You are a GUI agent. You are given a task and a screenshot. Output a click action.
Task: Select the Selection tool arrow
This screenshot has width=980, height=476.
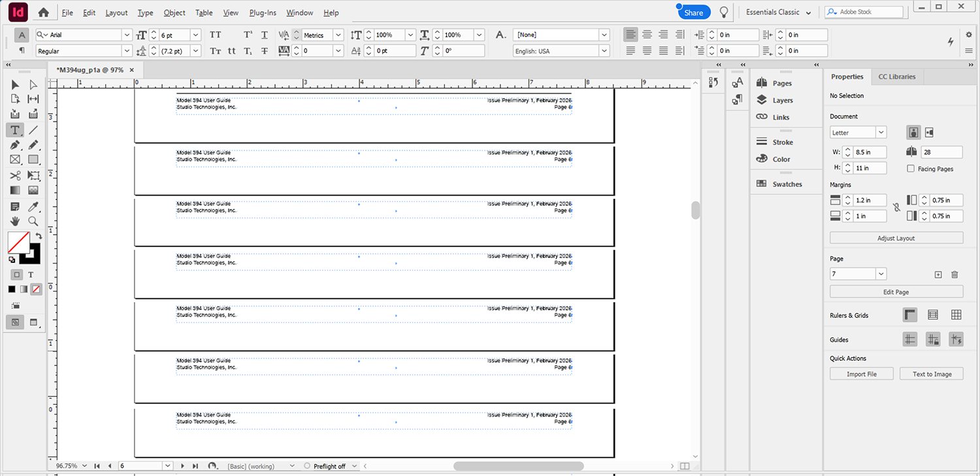(15, 84)
